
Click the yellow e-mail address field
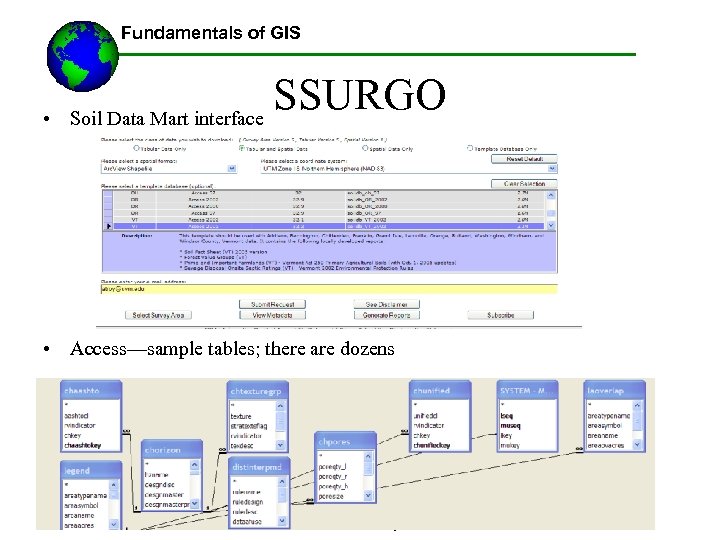329,289
